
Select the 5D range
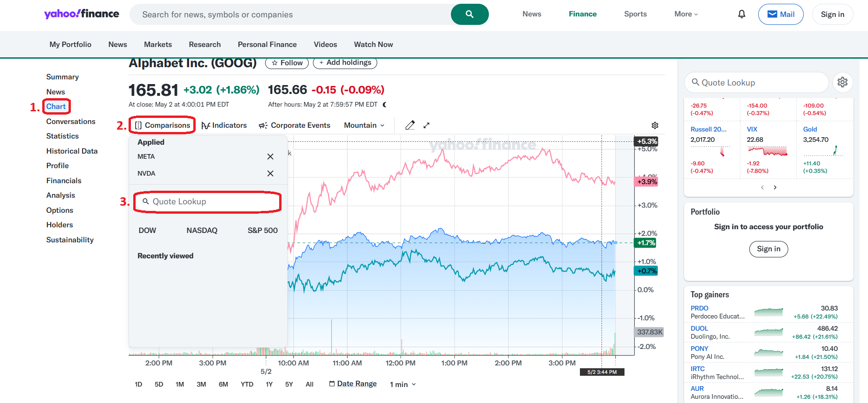(159, 384)
